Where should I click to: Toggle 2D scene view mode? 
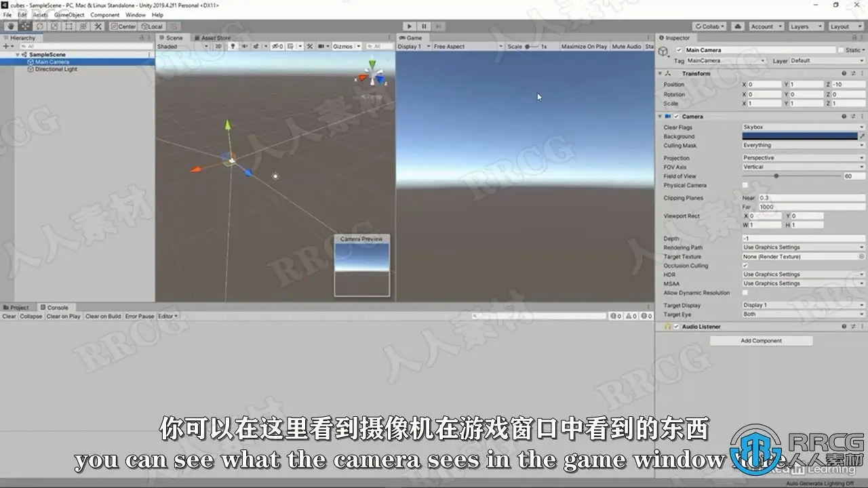[x=218, y=46]
